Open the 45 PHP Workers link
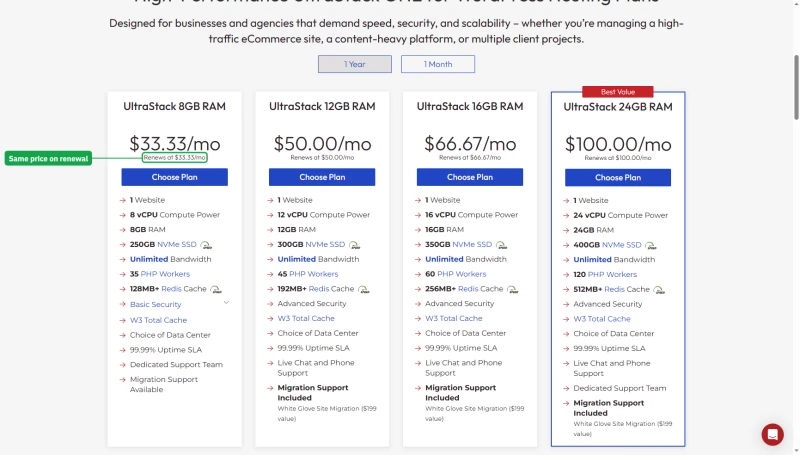800x455 pixels. pos(314,274)
